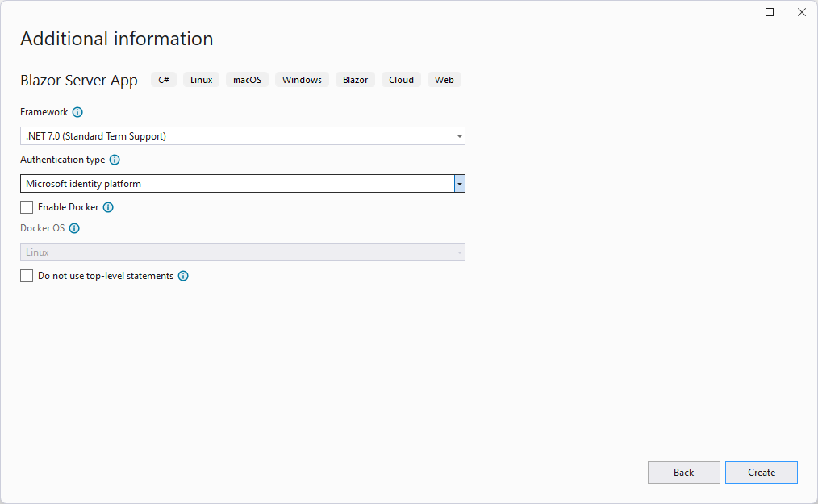Click the Framework info icon
This screenshot has width=818, height=504.
[x=77, y=112]
